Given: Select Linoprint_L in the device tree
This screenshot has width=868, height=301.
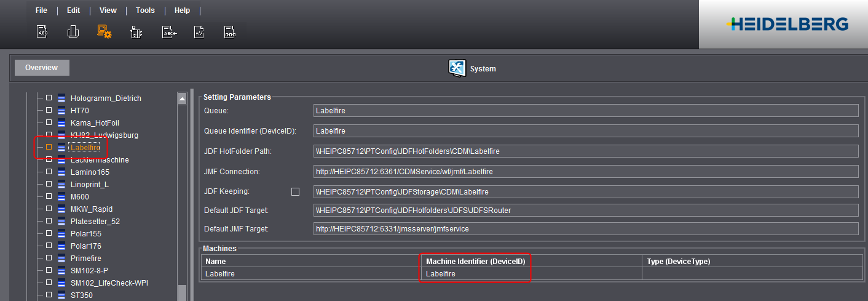Looking at the screenshot, I should tap(89, 185).
